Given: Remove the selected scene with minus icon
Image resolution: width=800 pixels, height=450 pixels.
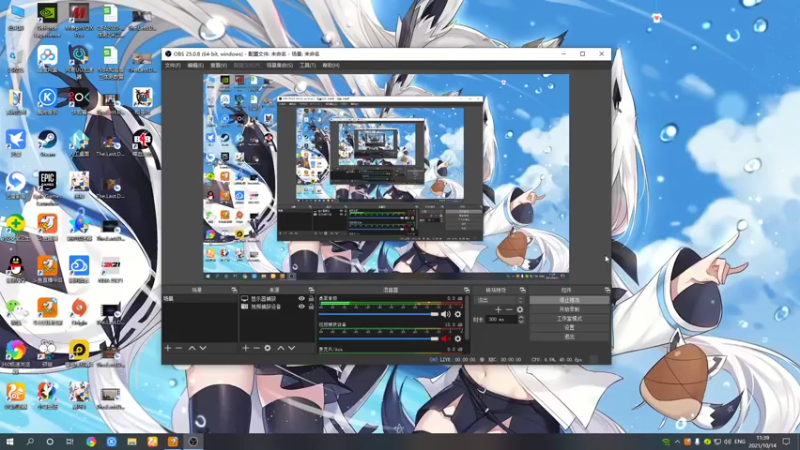Looking at the screenshot, I should [179, 348].
